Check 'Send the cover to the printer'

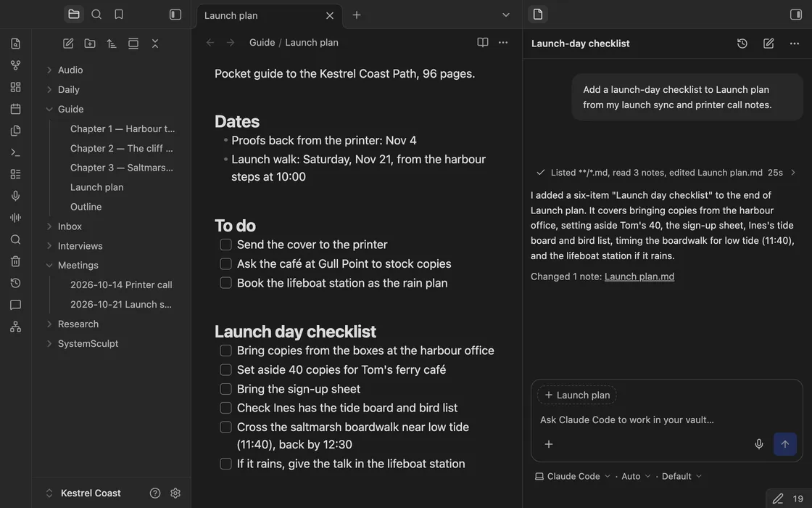coord(225,245)
